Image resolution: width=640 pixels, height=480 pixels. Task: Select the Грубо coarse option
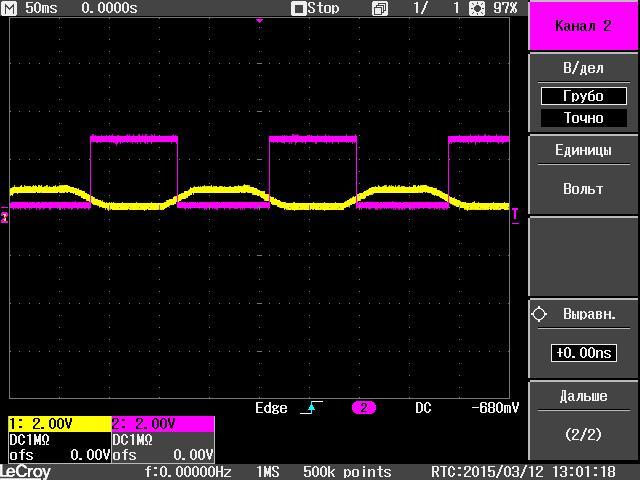click(583, 96)
